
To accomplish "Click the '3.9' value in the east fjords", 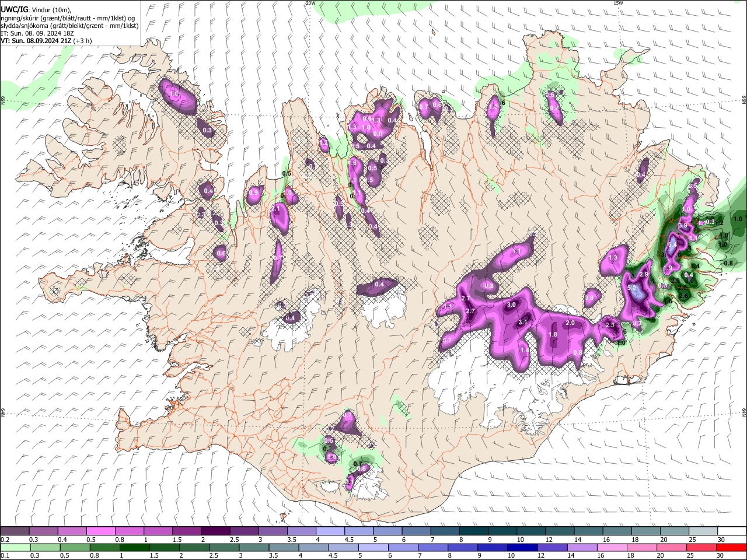I will click(683, 225).
